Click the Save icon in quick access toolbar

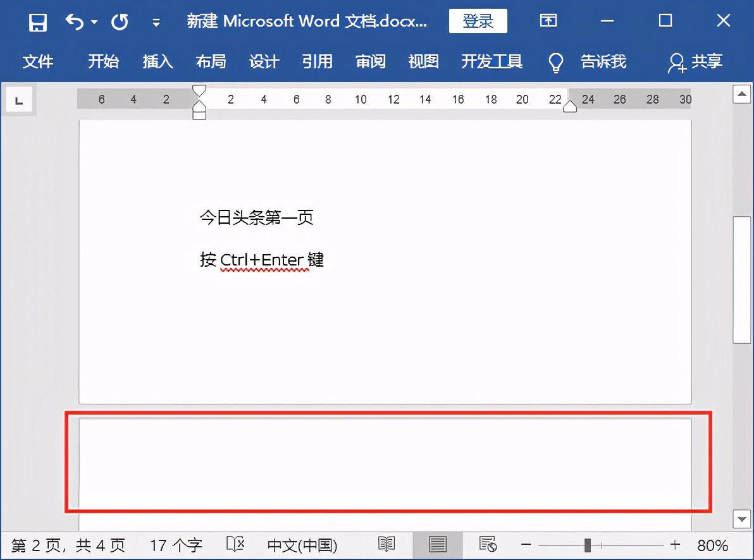37,21
